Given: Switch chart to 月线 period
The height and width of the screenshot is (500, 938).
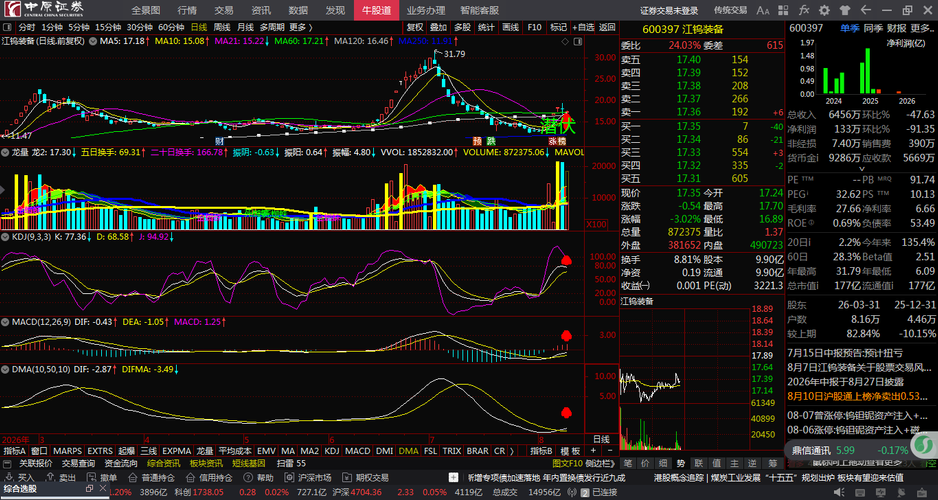Looking at the screenshot, I should (x=245, y=27).
